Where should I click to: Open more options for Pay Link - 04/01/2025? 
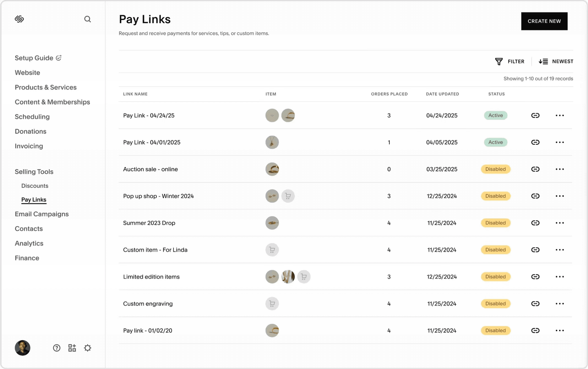click(x=560, y=142)
